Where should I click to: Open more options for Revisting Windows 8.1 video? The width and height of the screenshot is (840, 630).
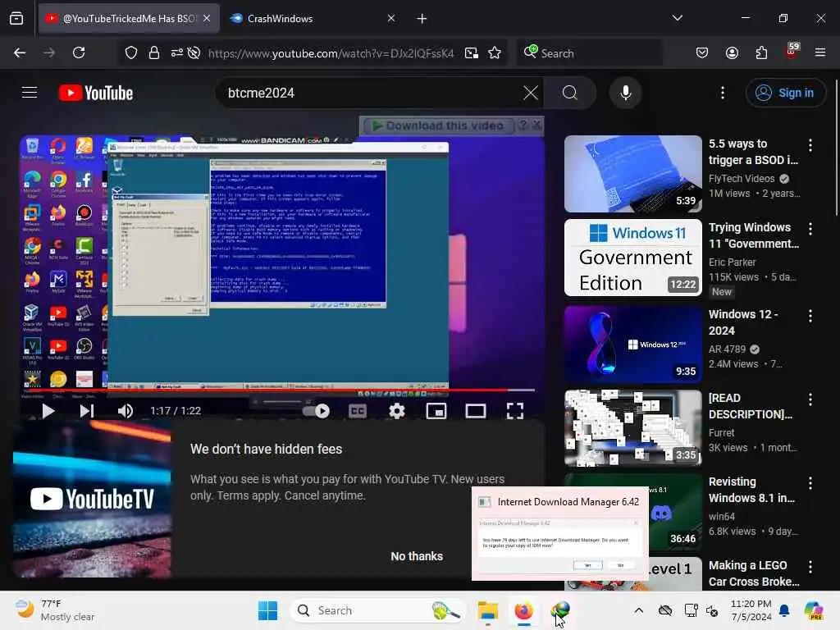810,483
